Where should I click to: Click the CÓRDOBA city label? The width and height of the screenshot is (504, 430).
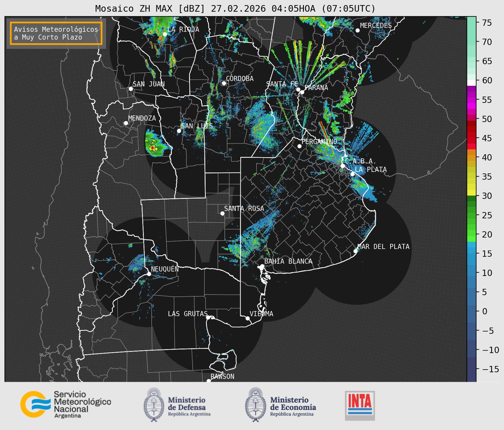pos(240,79)
